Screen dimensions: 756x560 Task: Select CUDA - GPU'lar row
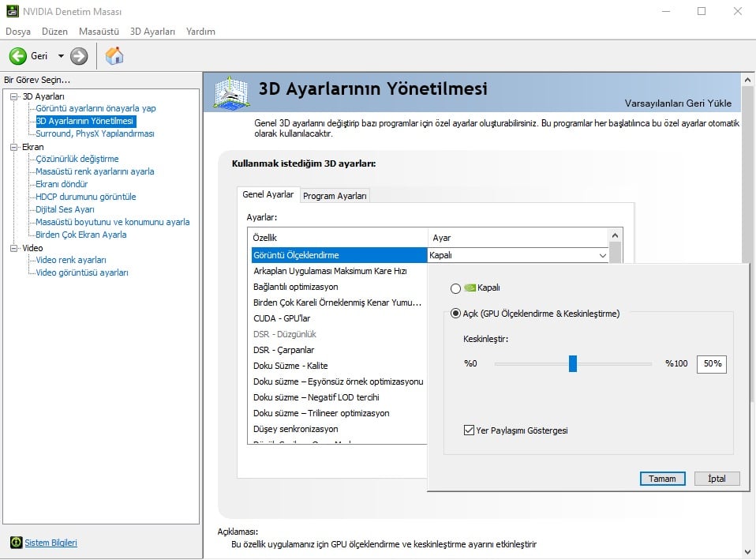tap(339, 318)
